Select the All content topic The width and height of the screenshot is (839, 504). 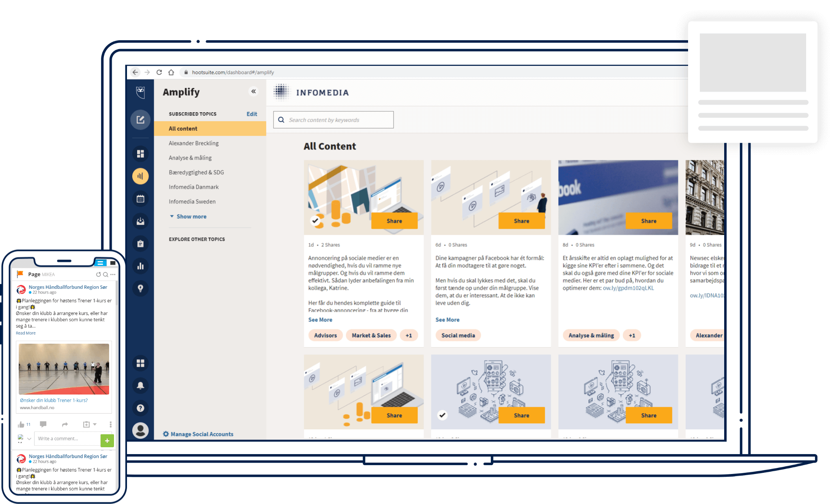tap(183, 129)
